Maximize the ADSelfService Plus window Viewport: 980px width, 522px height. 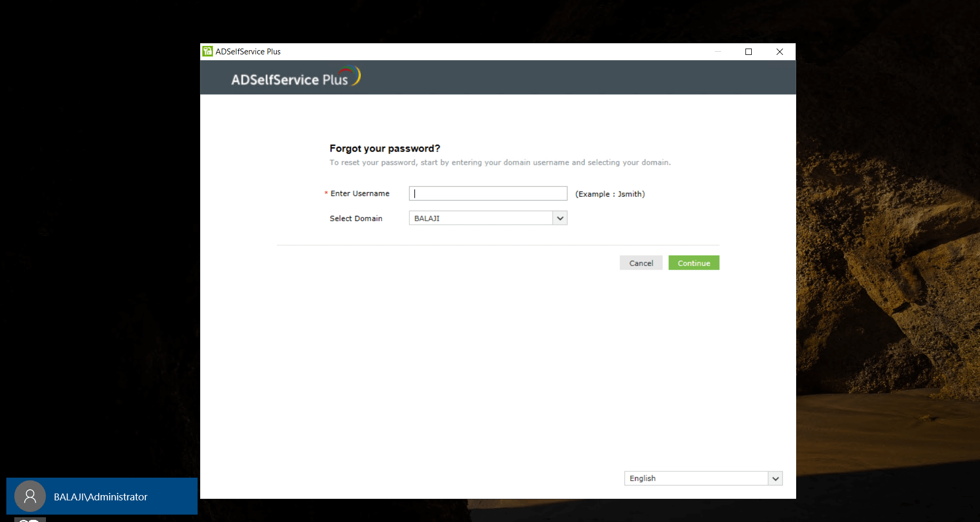748,52
